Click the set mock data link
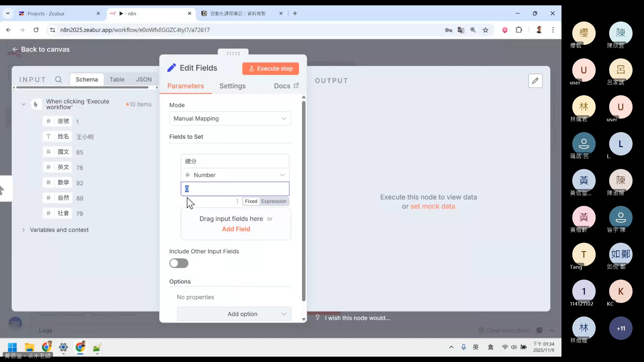644x362 pixels. [433, 206]
